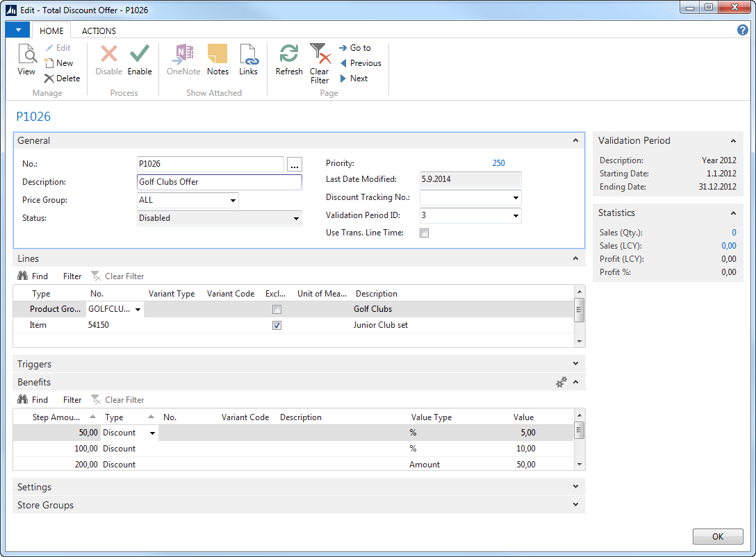Click the Benefits settings gear icon
Screen dimensions: 756x557
561,382
